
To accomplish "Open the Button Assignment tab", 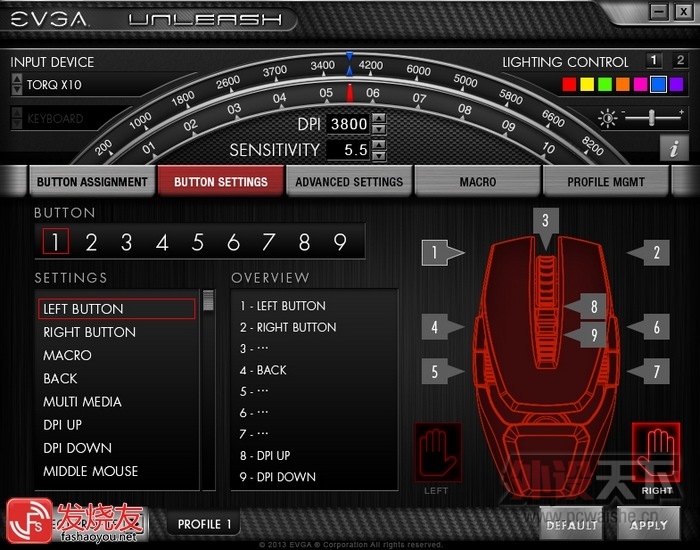I will click(x=92, y=181).
